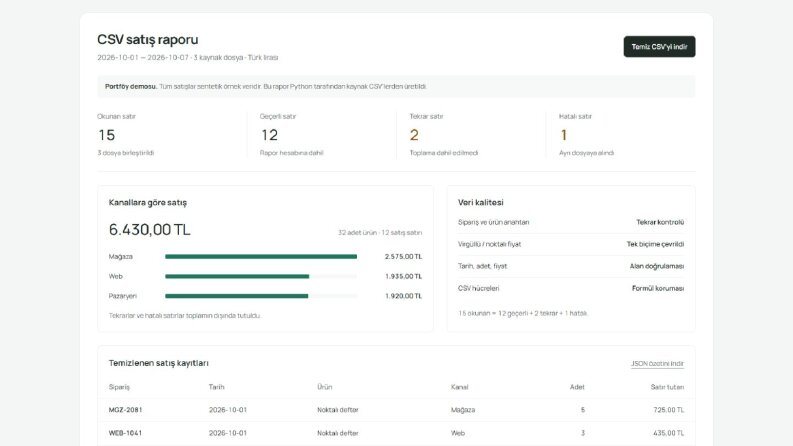Click the Sipariş column header
Screen dimensions: 793x446
pyautogui.click(x=119, y=387)
